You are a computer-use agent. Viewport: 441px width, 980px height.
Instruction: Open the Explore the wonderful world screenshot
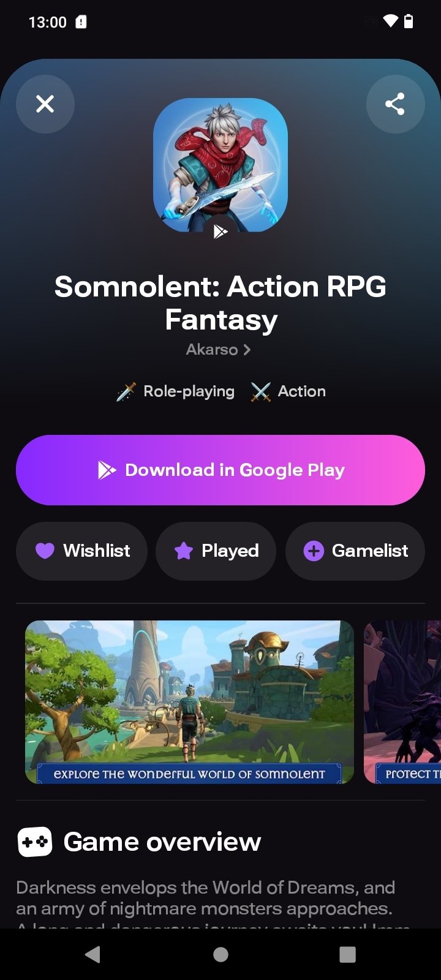(189, 702)
